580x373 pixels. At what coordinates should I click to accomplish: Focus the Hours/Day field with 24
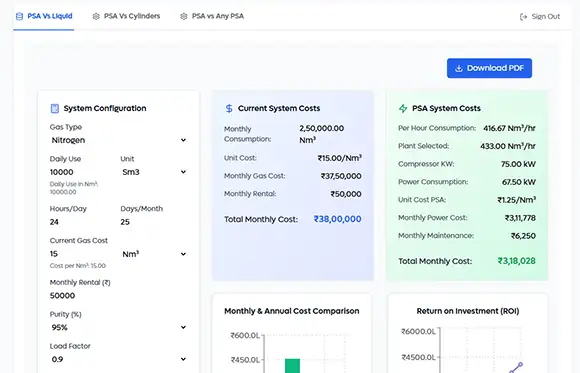(82, 222)
